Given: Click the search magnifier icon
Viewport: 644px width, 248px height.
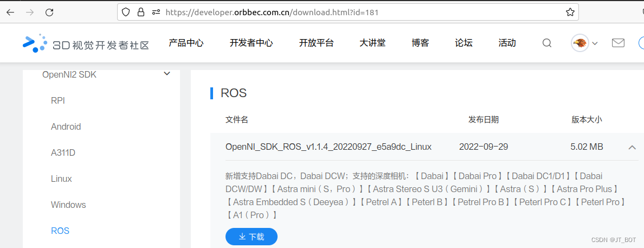Looking at the screenshot, I should 546,43.
